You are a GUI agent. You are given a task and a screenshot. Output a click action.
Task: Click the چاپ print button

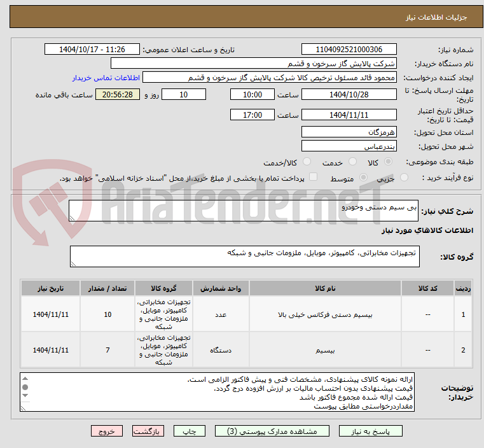tap(190, 431)
